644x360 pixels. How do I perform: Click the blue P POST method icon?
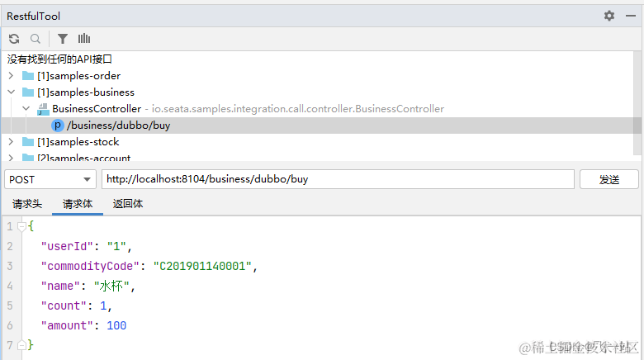click(x=58, y=126)
